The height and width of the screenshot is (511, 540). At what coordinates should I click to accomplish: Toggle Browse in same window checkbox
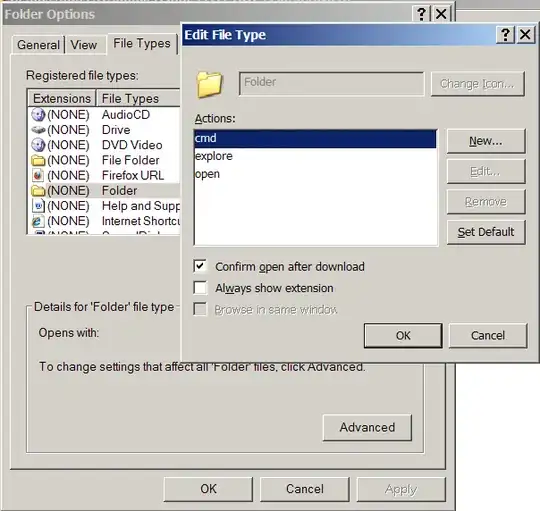click(x=200, y=309)
